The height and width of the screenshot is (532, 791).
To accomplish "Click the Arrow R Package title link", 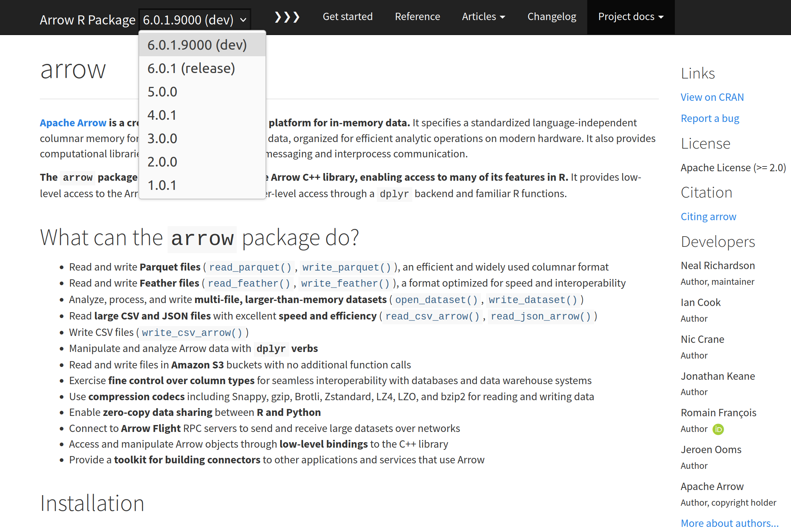I will 88,20.
